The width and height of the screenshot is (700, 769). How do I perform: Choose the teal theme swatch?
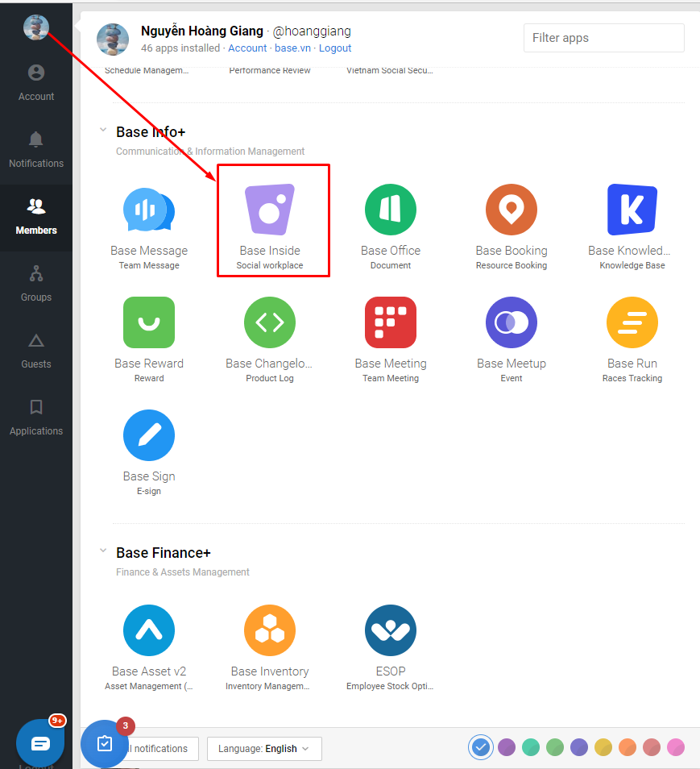531,747
